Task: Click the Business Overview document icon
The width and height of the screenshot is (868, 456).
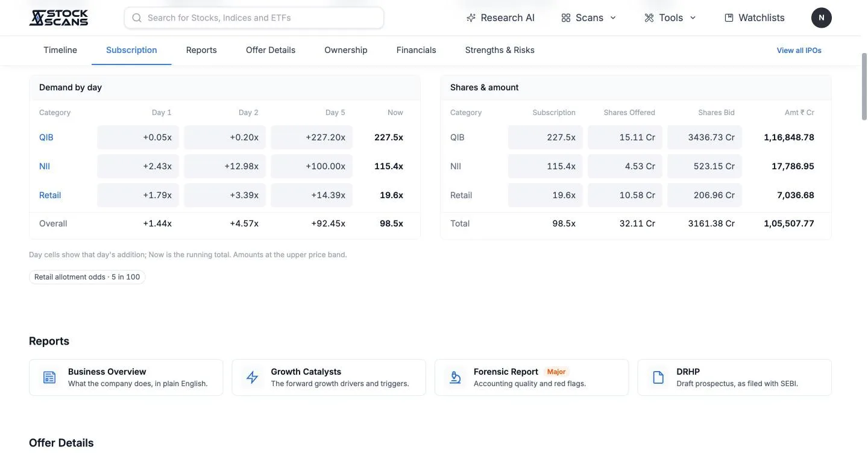Action: [x=49, y=378]
